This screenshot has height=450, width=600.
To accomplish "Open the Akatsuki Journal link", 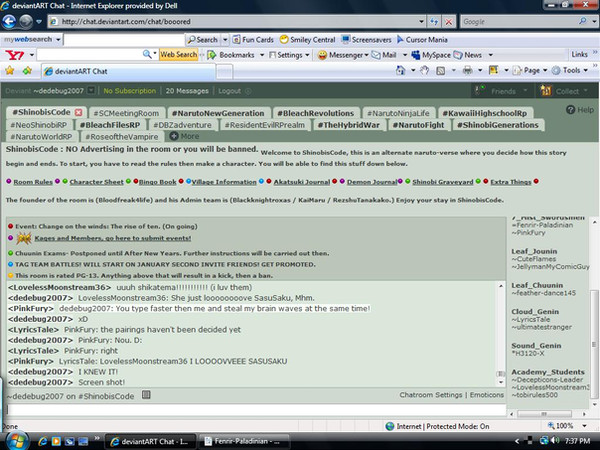I will click(302, 182).
